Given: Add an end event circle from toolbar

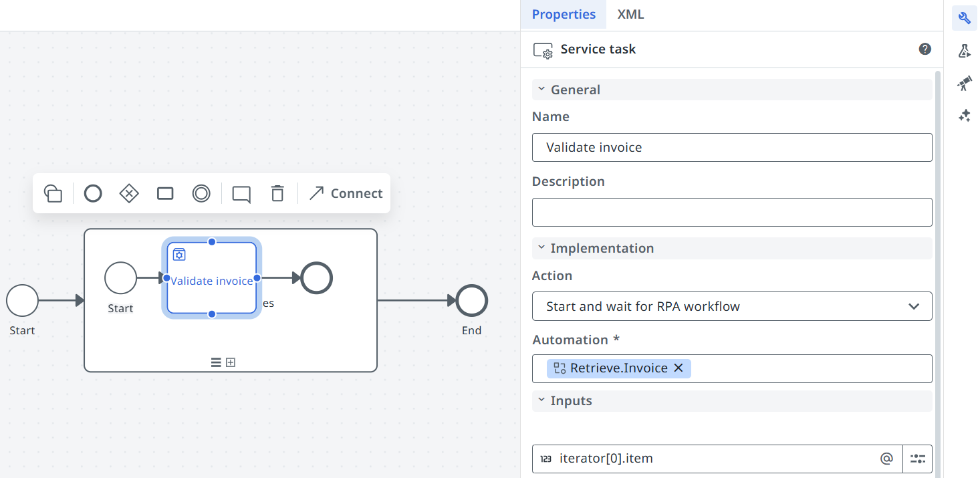Looking at the screenshot, I should coord(93,193).
